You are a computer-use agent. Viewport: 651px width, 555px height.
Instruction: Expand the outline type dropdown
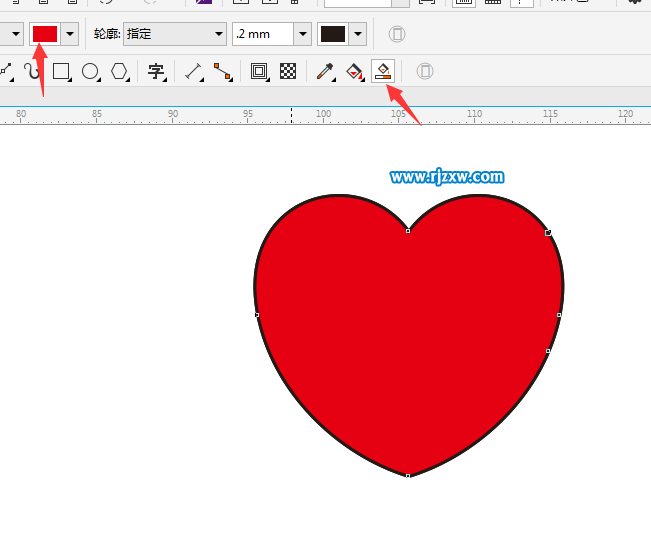click(219, 34)
